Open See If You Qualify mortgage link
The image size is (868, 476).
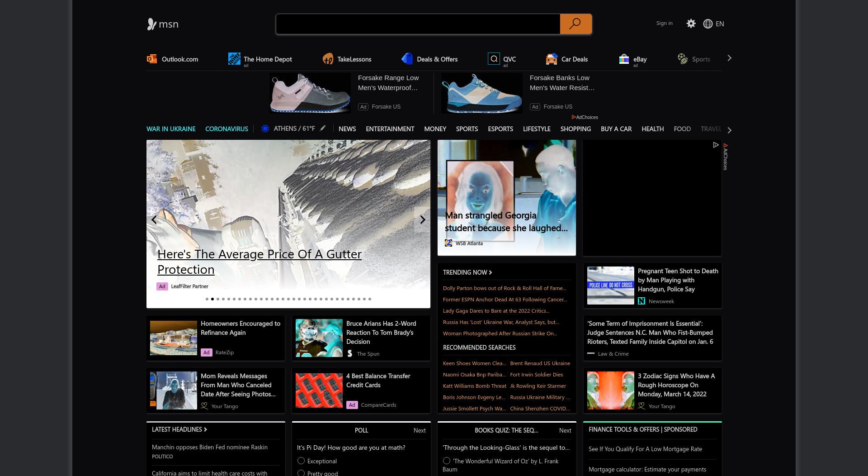pyautogui.click(x=645, y=449)
